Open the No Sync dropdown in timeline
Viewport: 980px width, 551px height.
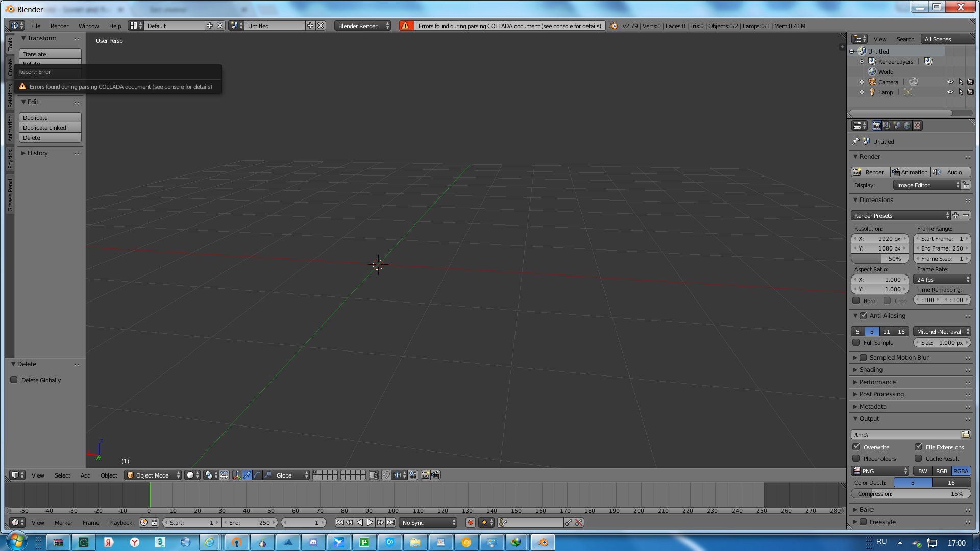click(x=428, y=522)
